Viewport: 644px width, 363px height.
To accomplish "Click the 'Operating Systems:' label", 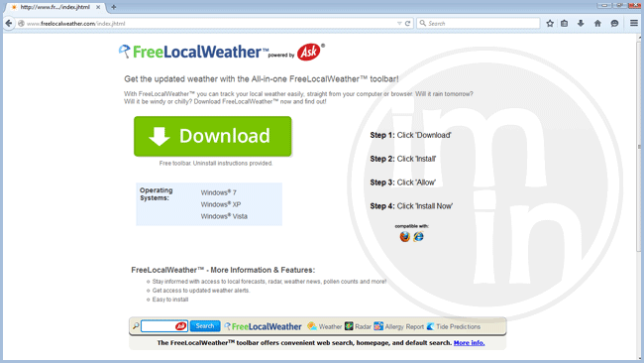I will point(157,194).
